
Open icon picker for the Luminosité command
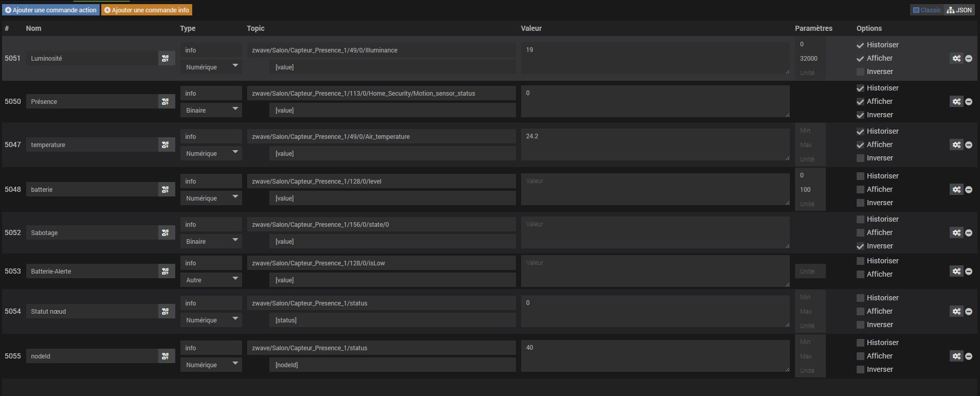pos(165,59)
